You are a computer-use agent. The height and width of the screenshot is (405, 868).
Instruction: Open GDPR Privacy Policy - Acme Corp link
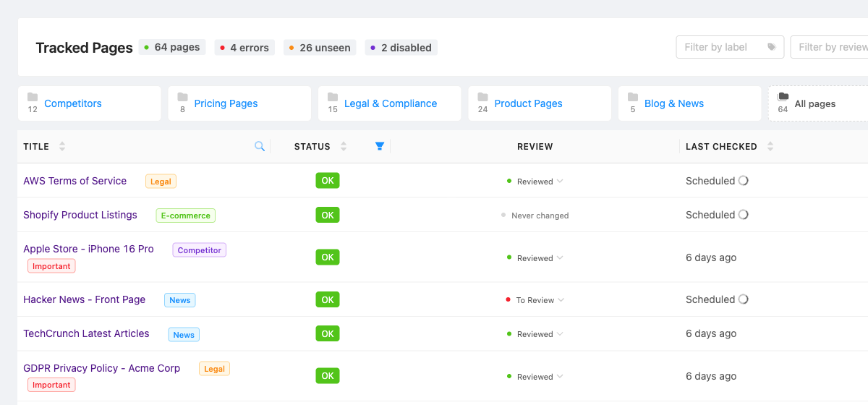click(x=101, y=368)
